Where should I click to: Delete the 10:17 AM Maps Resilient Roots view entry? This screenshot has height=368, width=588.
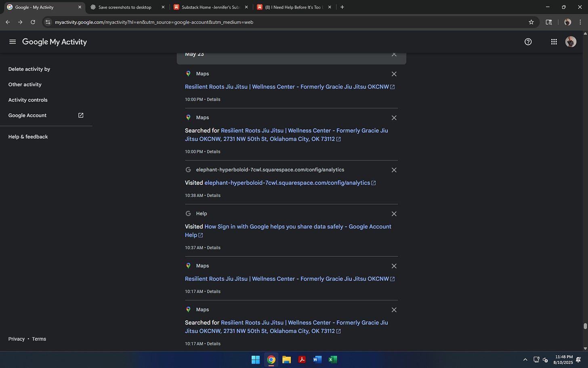coord(394,266)
